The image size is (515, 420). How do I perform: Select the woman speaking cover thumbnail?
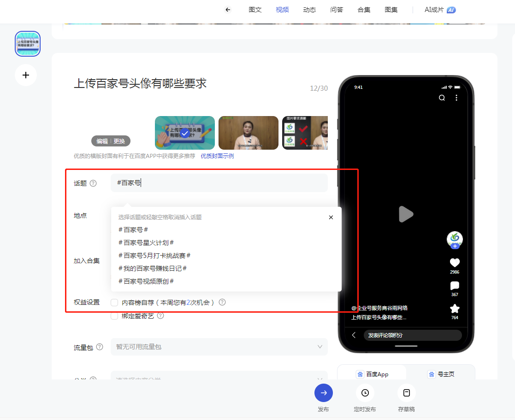[x=249, y=133]
